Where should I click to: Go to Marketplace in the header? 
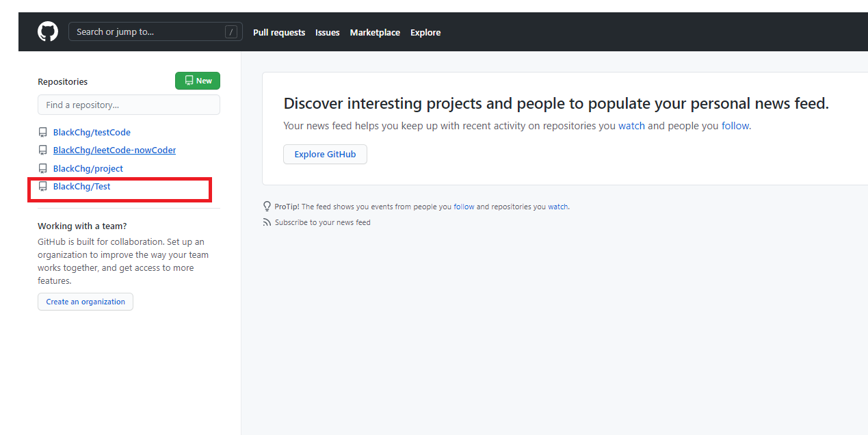(x=375, y=32)
